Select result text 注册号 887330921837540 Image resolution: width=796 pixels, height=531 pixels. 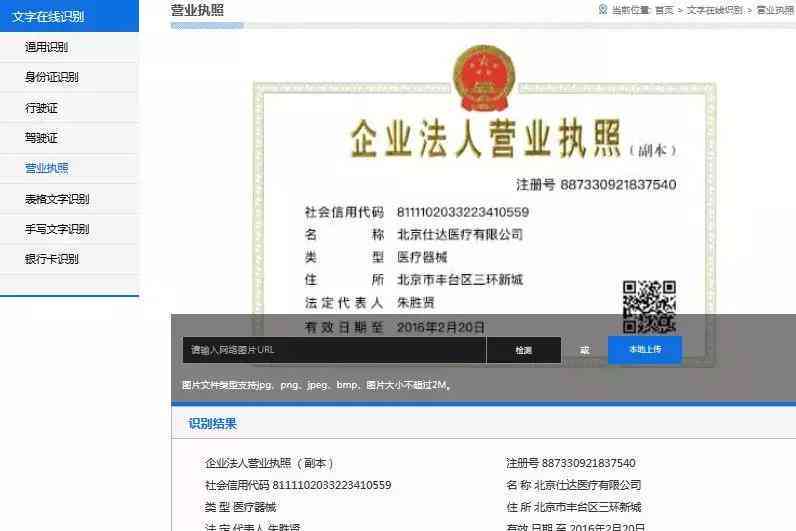point(571,463)
